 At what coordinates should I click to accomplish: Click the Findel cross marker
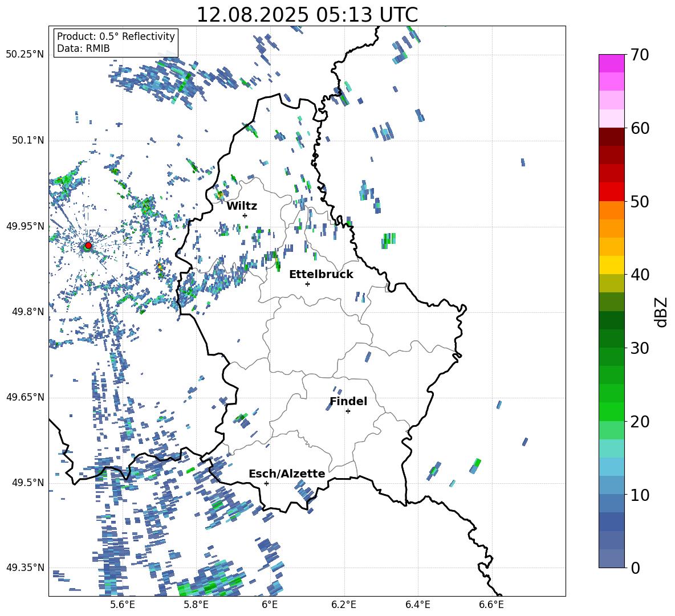click(x=348, y=411)
